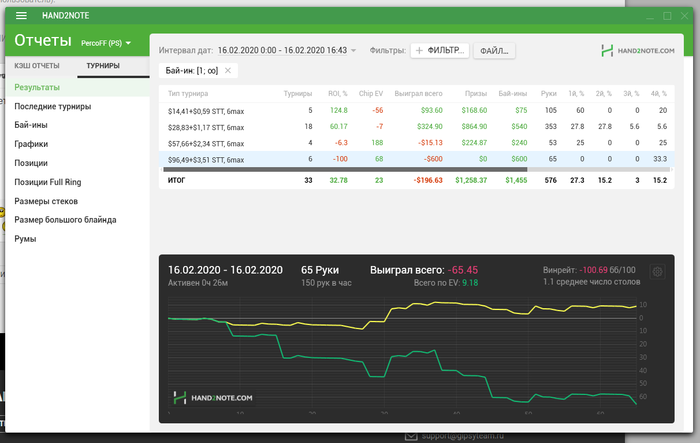Screen dimensions: 700x443
Task: Sort by Призы column header
Action: click(x=476, y=94)
